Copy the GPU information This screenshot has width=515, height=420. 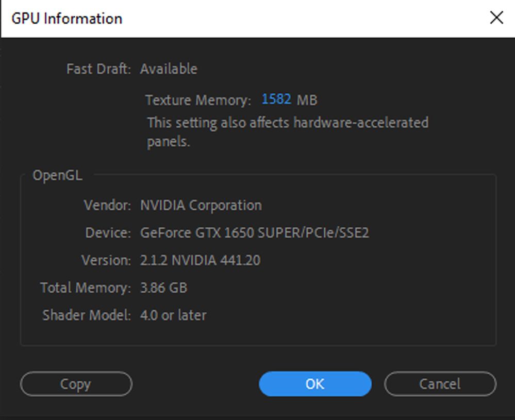coord(76,384)
